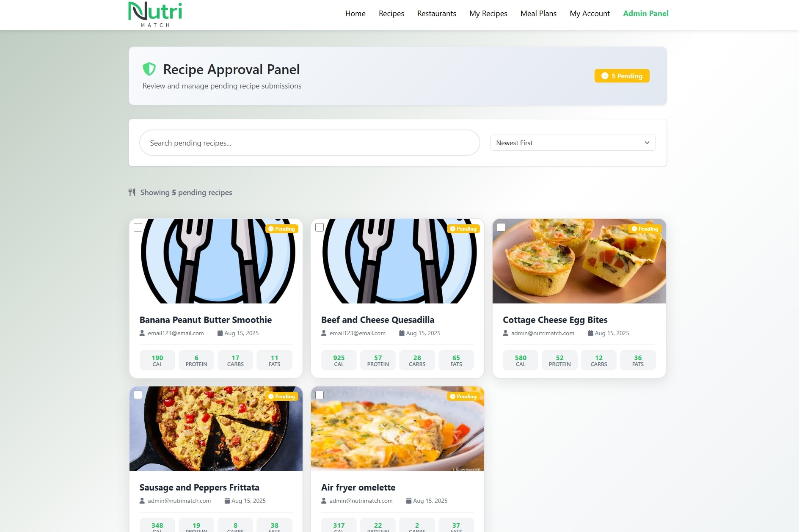The image size is (799, 532).
Task: Open the Air fryer omelette photo thumbnail
Action: 397,428
